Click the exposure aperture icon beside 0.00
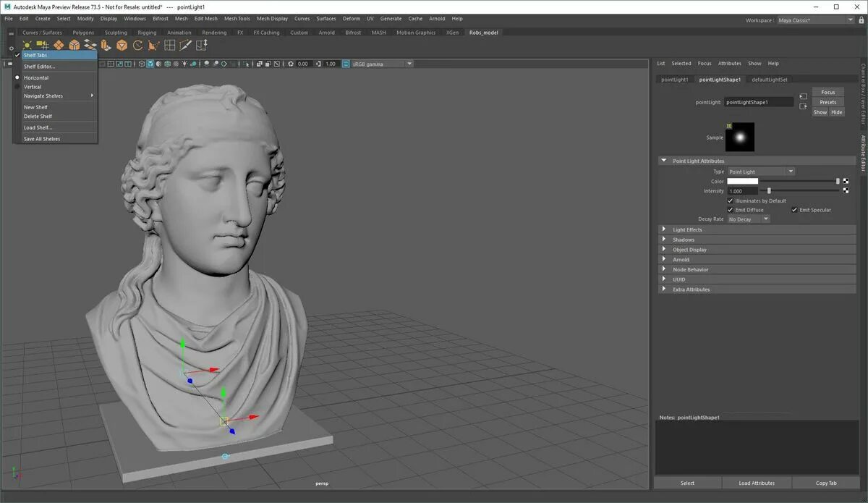 click(291, 64)
